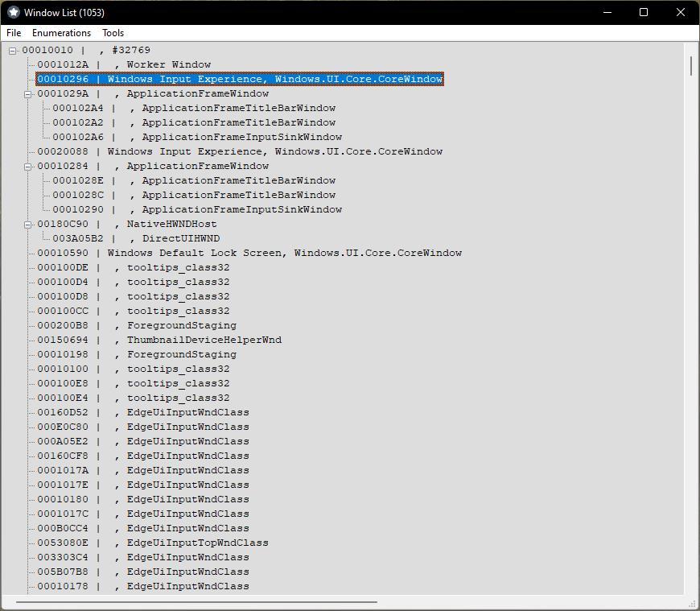Image resolution: width=700 pixels, height=611 pixels.
Task: Select 000100E8 tooltips_class32 row
Action: tap(133, 383)
